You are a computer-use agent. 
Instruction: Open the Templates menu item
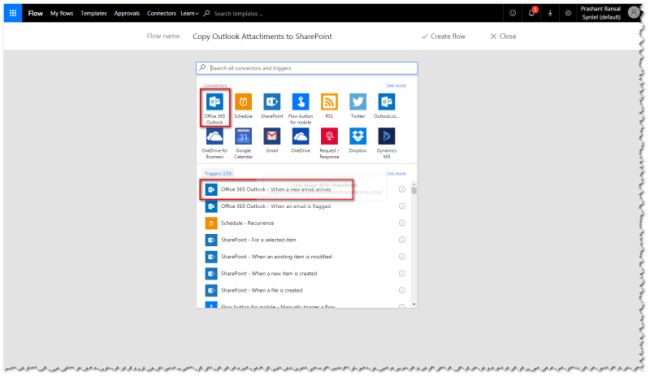[94, 13]
